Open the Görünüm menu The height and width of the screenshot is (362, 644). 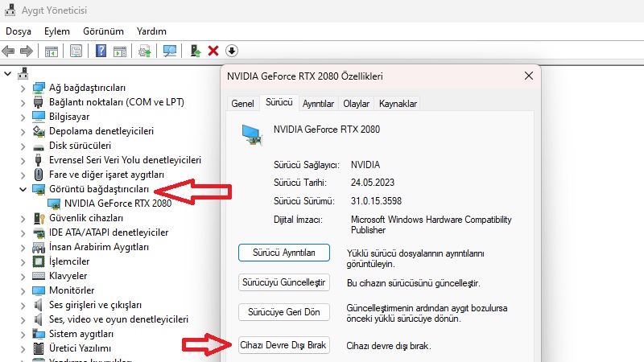103,31
